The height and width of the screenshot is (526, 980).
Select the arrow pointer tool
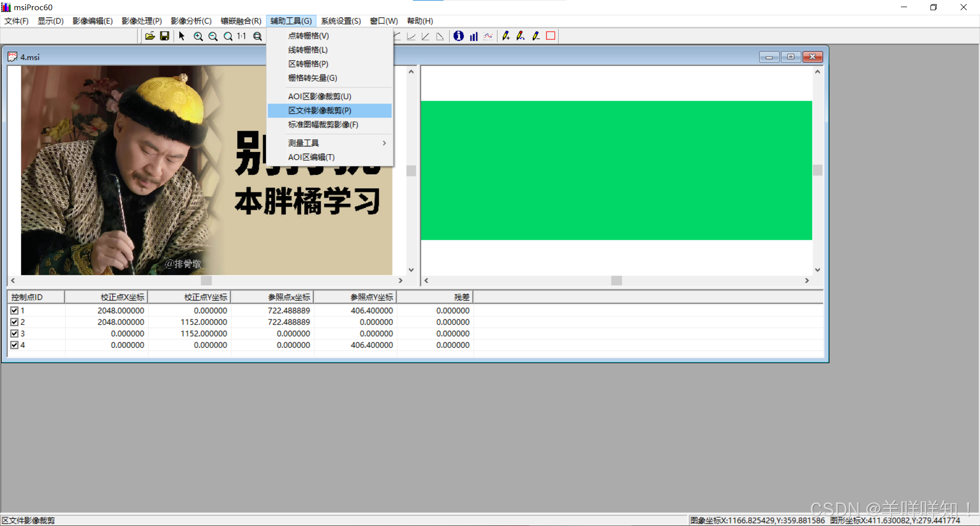pyautogui.click(x=182, y=36)
